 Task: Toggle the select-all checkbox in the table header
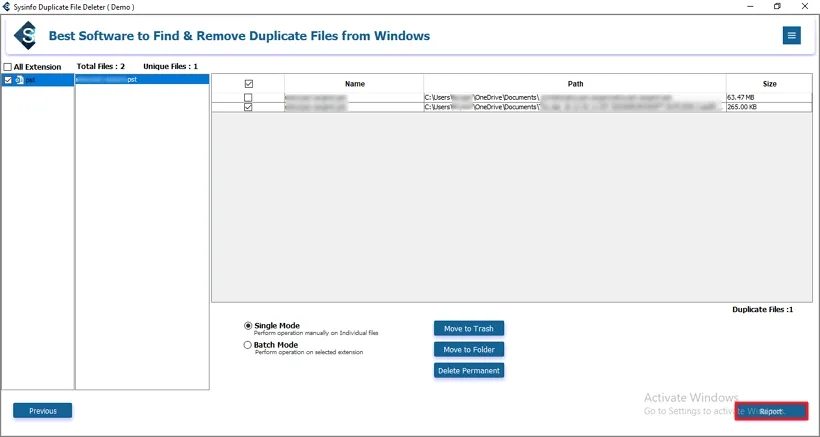click(248, 84)
